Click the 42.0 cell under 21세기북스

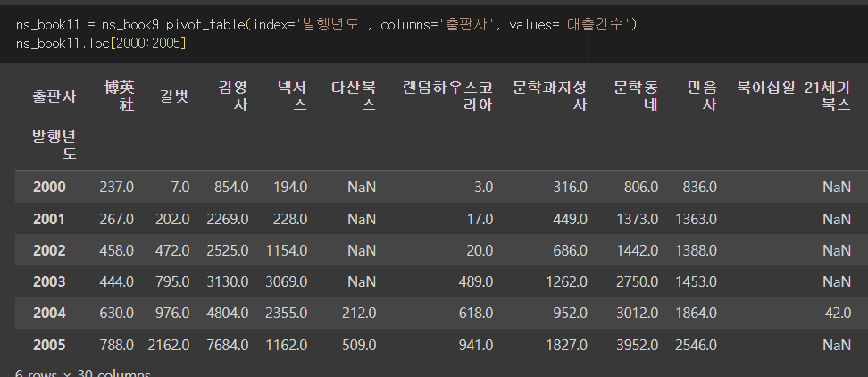click(x=839, y=314)
